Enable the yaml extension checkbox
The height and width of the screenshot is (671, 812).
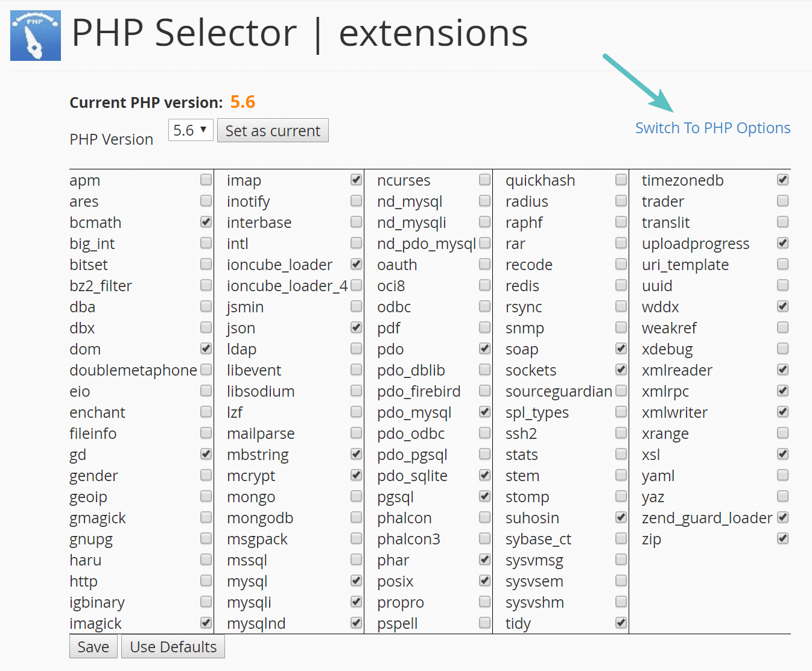(783, 475)
